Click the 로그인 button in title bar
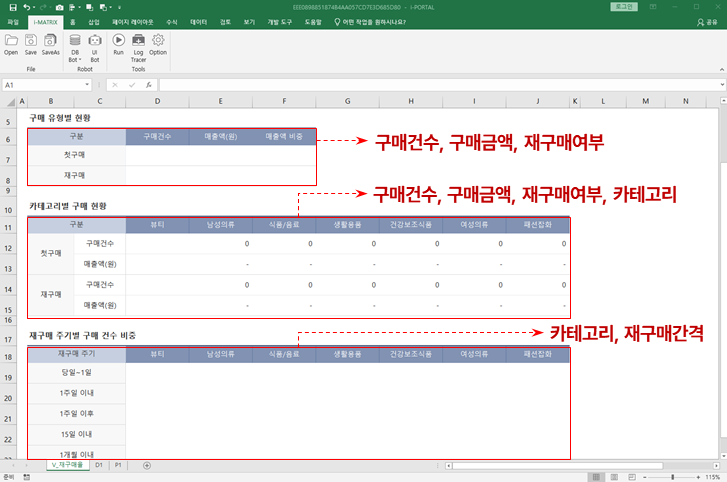The width and height of the screenshot is (727, 482). click(624, 7)
